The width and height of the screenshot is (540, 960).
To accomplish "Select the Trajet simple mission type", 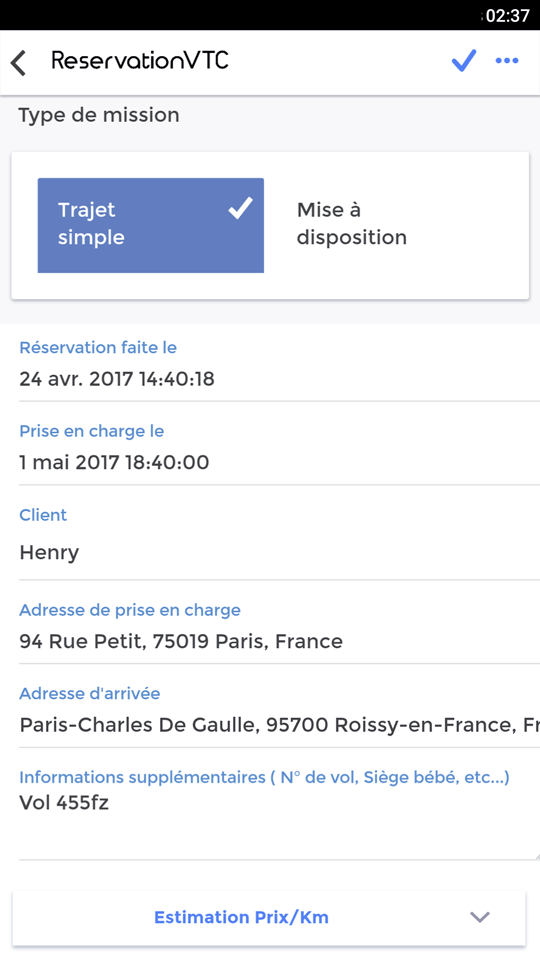I will pos(151,225).
